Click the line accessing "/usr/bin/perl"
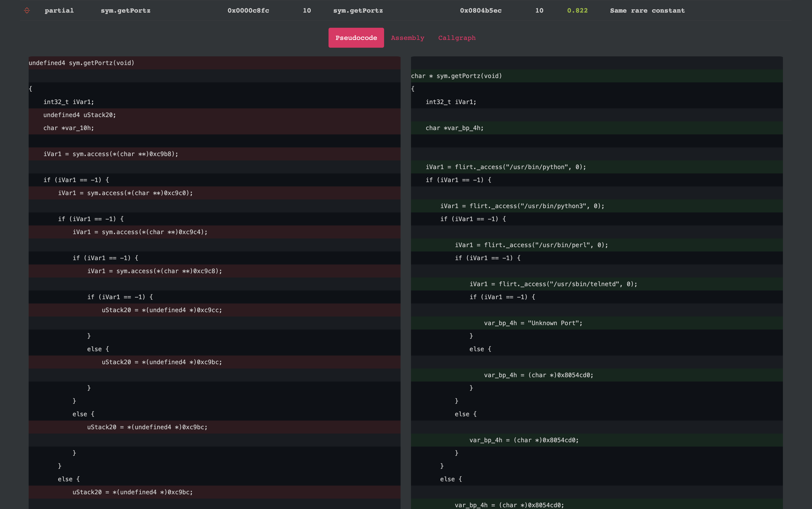The width and height of the screenshot is (812, 509). [x=531, y=245]
